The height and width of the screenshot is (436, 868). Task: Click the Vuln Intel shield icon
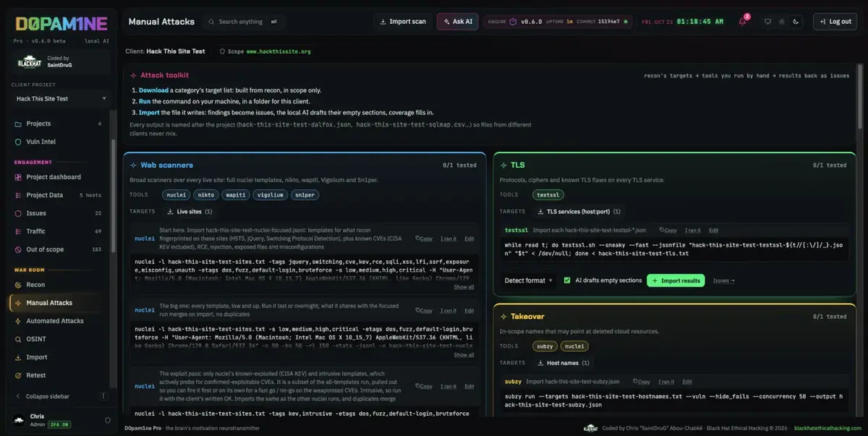point(18,142)
